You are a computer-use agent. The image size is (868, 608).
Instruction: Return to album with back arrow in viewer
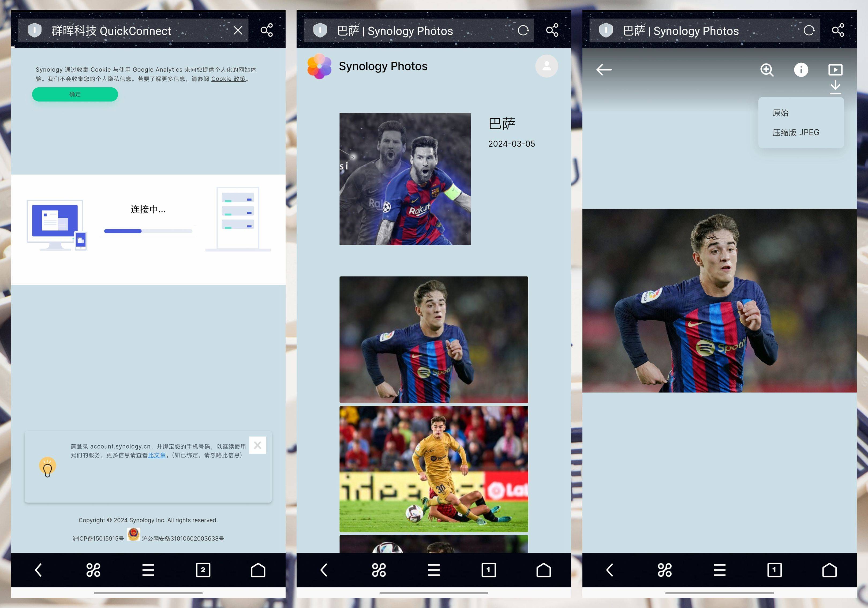point(604,70)
